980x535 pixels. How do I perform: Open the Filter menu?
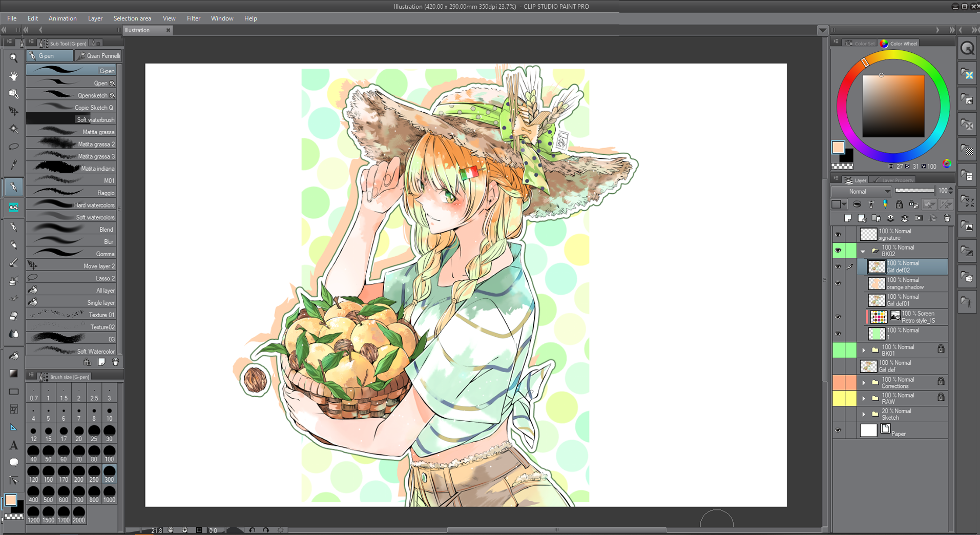point(194,18)
